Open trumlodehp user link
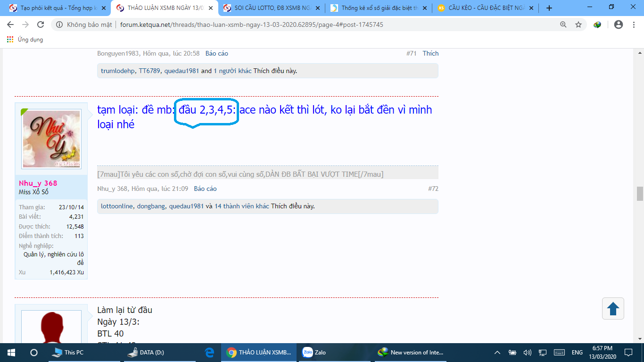 tap(118, 71)
